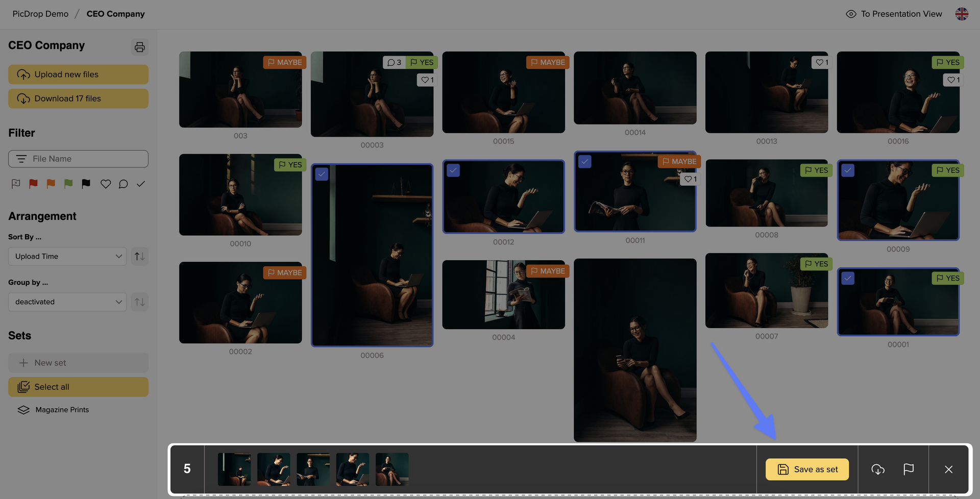This screenshot has width=980, height=499.
Task: Click the comments badge on image 00003
Action: click(x=394, y=62)
